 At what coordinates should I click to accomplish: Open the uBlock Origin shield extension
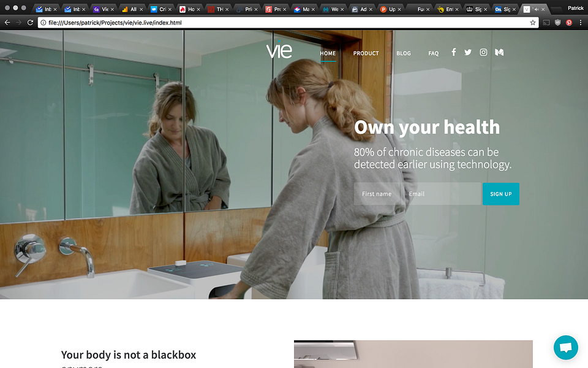click(x=557, y=23)
